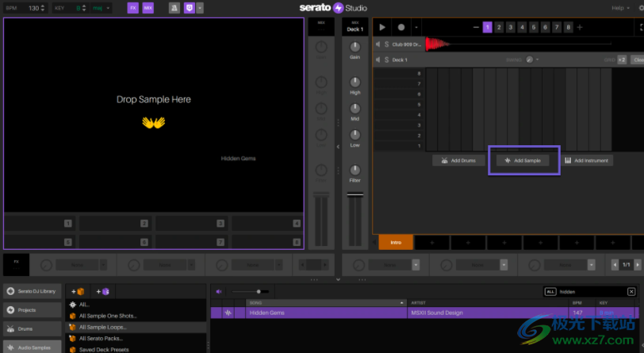
Task: Click the purple shield icon beside the metronome
Action: click(x=190, y=8)
